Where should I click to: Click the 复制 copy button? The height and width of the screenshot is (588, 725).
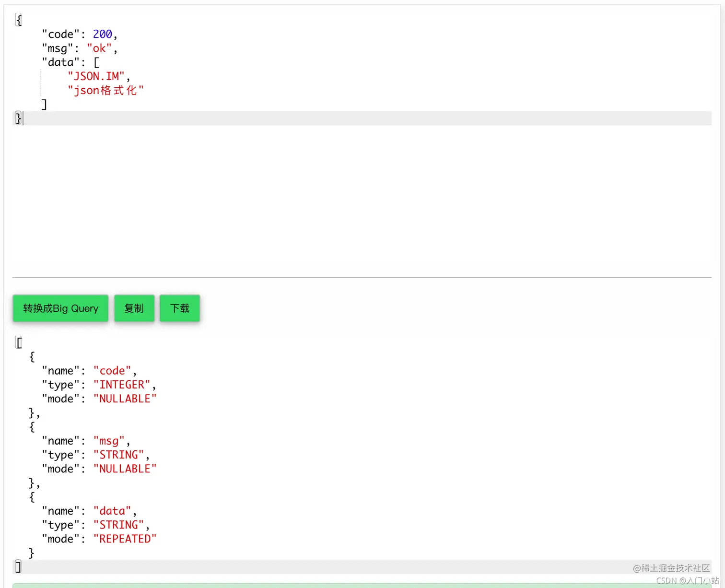134,308
